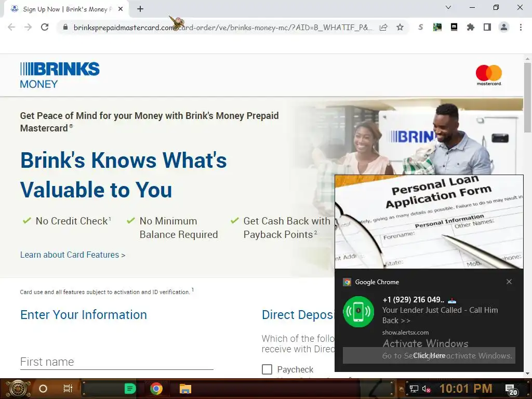This screenshot has width=532, height=399.
Task: Click 'Your Lender Just Called' message
Action: [440, 315]
